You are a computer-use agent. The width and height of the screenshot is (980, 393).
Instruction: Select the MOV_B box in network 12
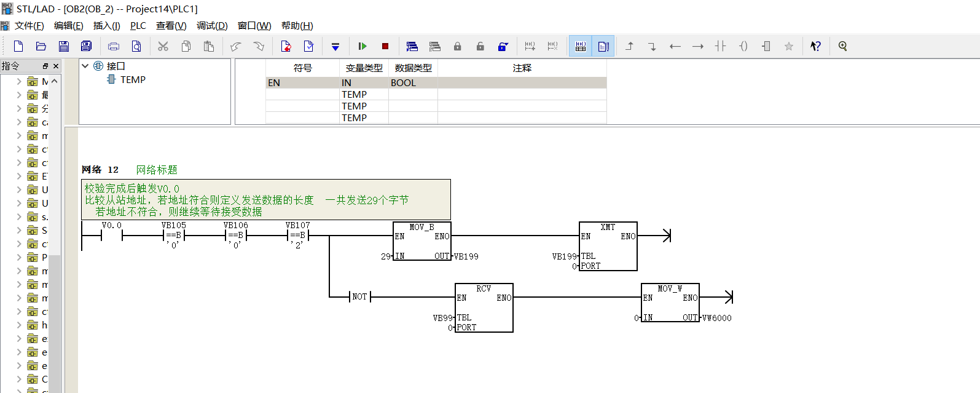click(x=421, y=241)
